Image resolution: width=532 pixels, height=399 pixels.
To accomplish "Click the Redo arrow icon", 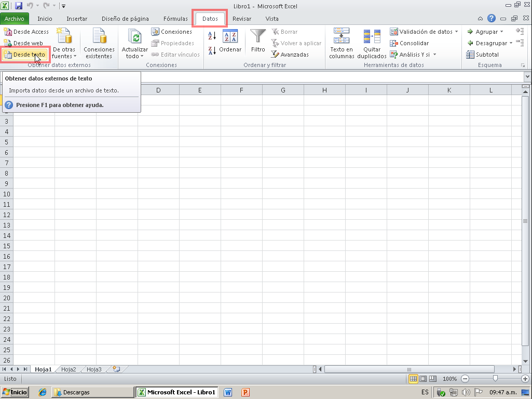I will pos(46,6).
